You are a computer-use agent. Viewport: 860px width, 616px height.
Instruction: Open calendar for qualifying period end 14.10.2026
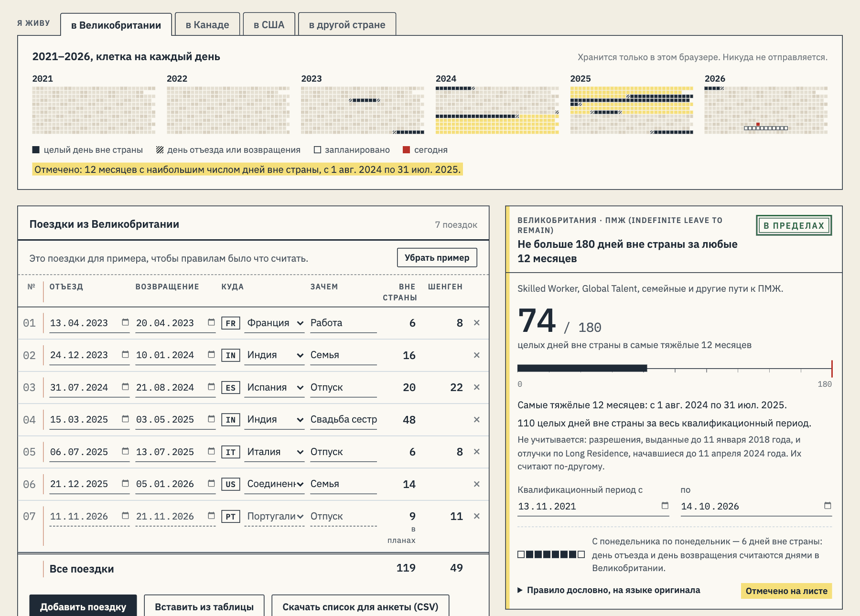(x=828, y=506)
